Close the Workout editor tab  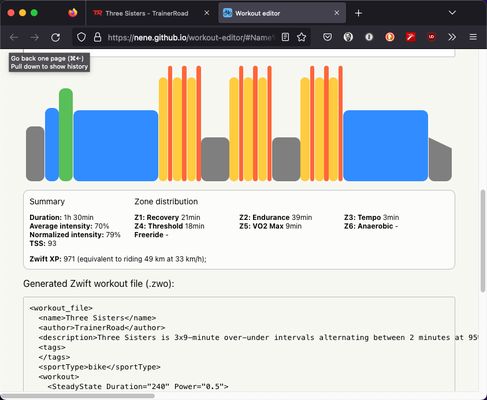[x=337, y=13]
